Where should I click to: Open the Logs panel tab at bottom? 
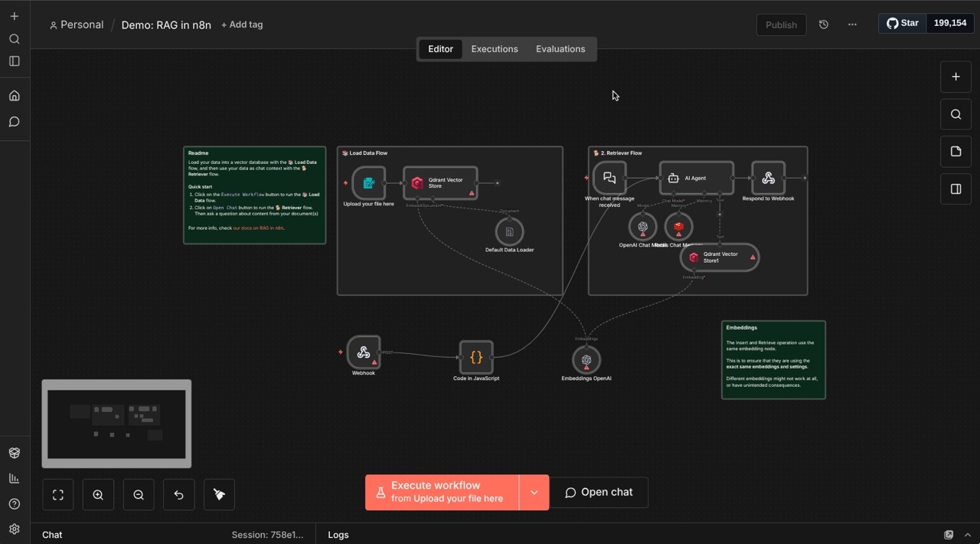[338, 535]
